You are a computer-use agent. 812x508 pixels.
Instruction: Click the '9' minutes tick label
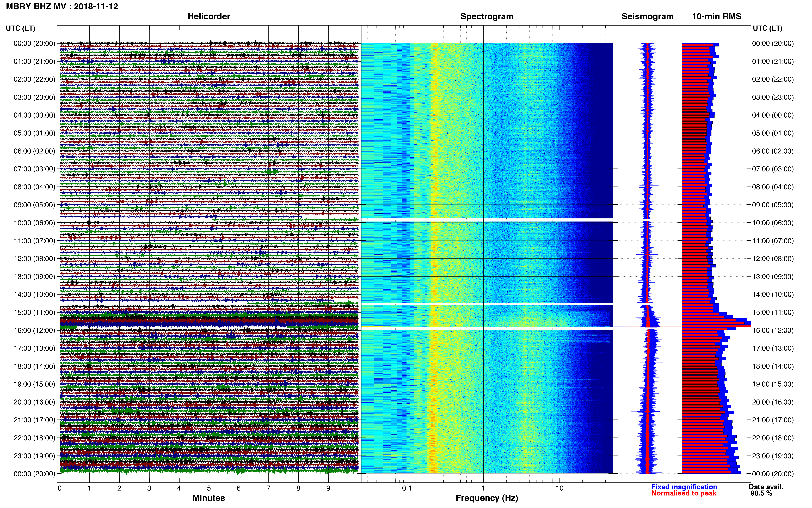click(328, 488)
